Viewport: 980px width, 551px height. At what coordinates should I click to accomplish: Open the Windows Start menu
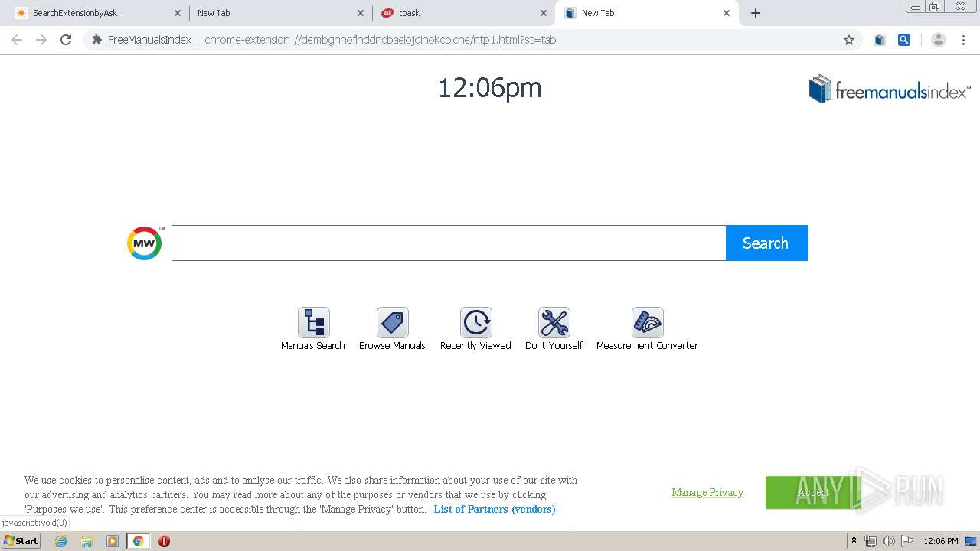(21, 541)
